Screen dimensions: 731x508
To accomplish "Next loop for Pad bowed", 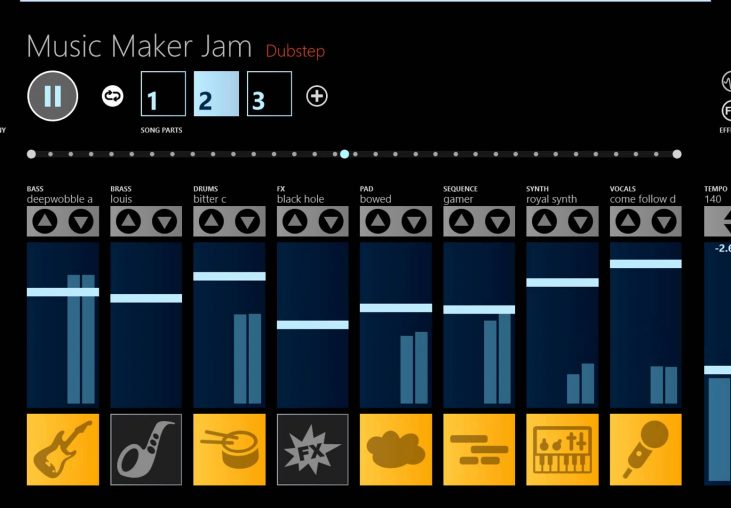I will click(414, 221).
